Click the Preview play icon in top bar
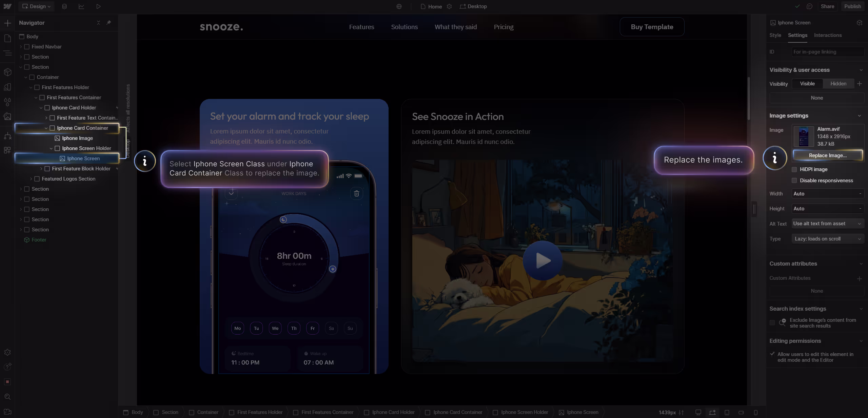Screen dimensions: 868x418 pyautogui.click(x=98, y=6)
